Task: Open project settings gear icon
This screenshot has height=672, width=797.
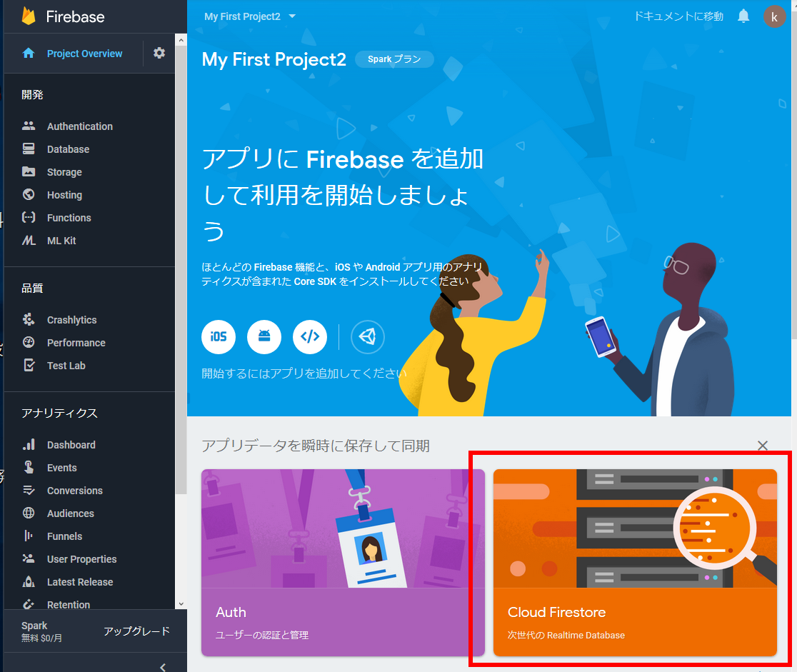Action: click(x=159, y=53)
